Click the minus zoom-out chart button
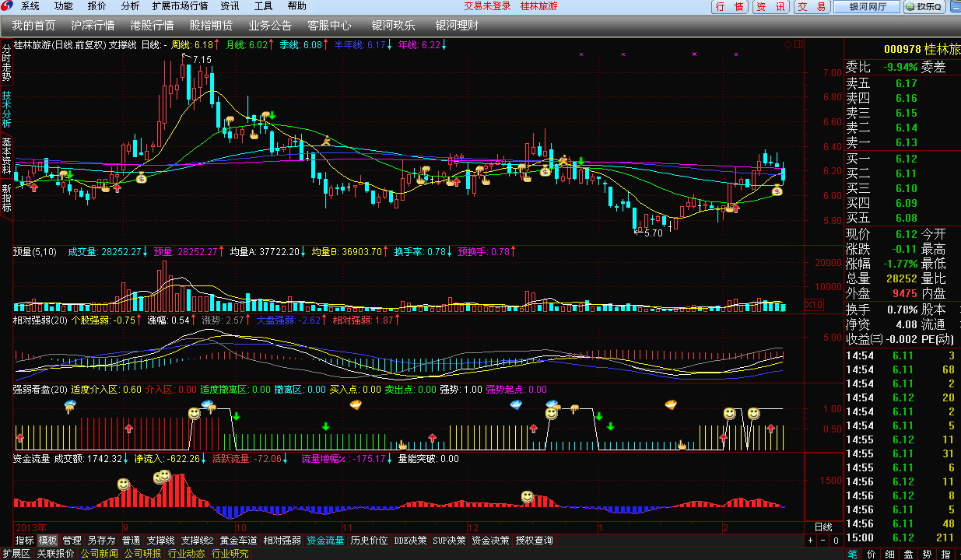The image size is (961, 560). [x=823, y=540]
